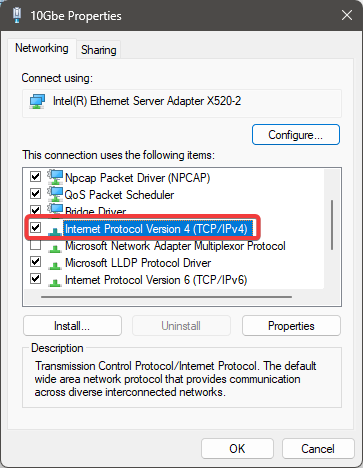Click the Install button
Image resolution: width=363 pixels, height=468 pixels.
point(72,326)
